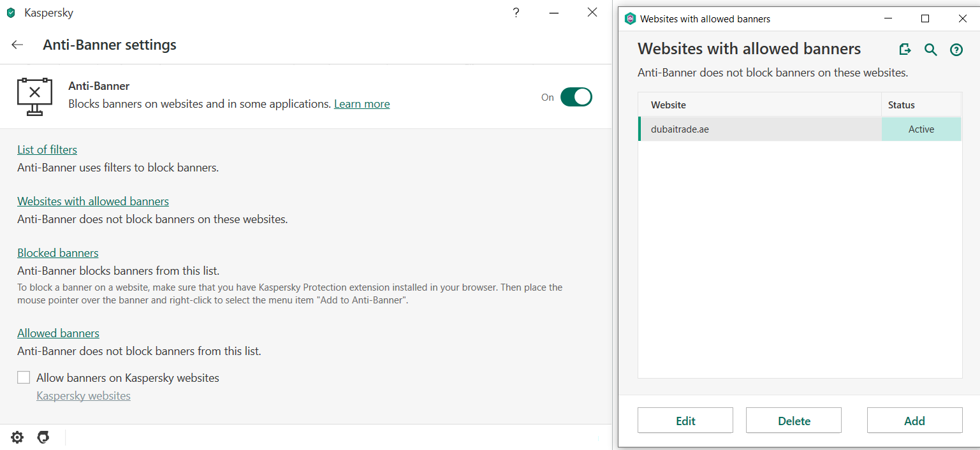980x450 pixels.
Task: Click the Add button
Action: pos(914,421)
